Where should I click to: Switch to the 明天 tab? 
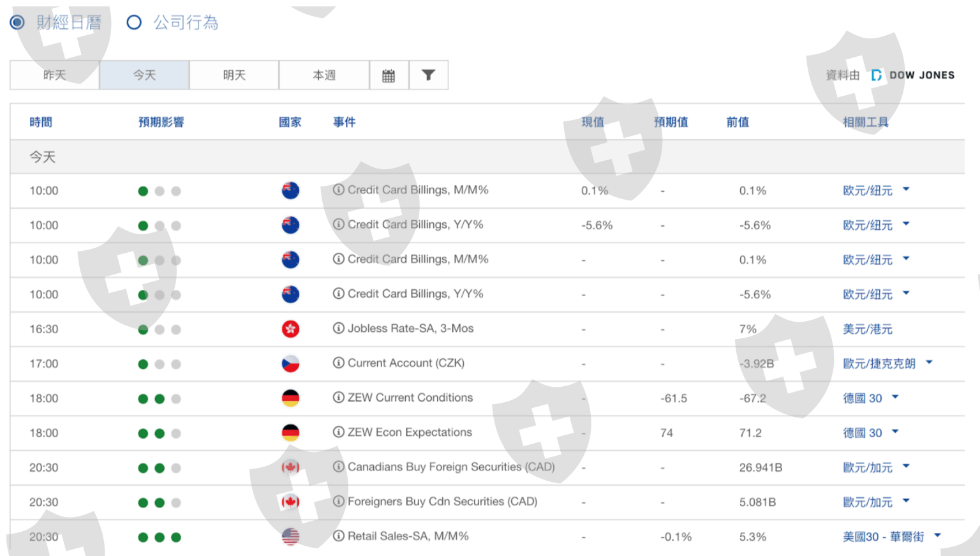pyautogui.click(x=234, y=75)
